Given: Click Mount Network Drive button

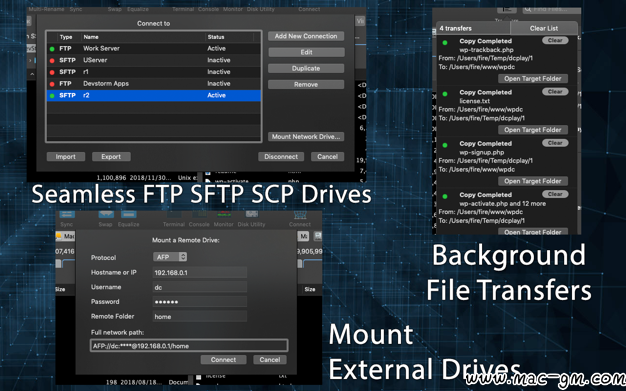Looking at the screenshot, I should pos(306,137).
